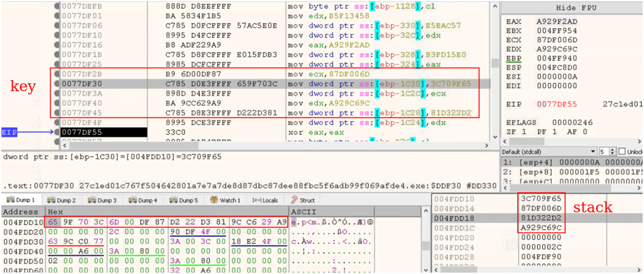
Task: Click disassembly horizontal scrollbar right arrow
Action: (486, 146)
